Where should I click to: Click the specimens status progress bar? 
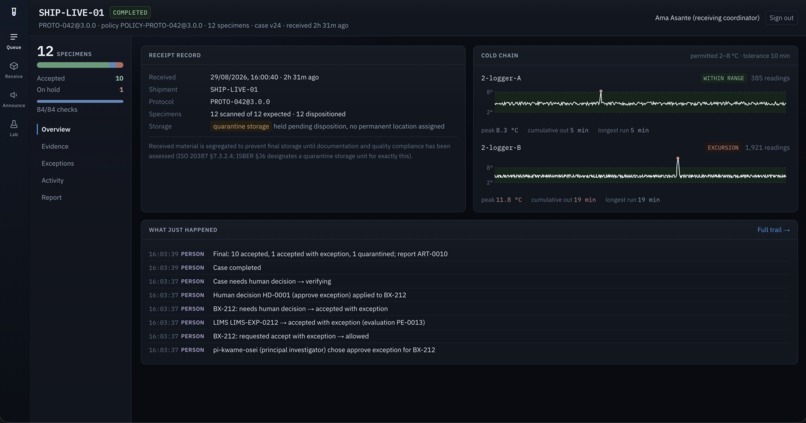click(80, 65)
